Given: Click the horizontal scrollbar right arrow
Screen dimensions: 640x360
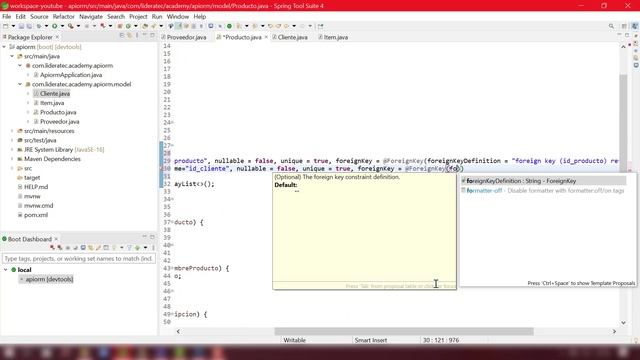Looking at the screenshot, I should [x=614, y=331].
